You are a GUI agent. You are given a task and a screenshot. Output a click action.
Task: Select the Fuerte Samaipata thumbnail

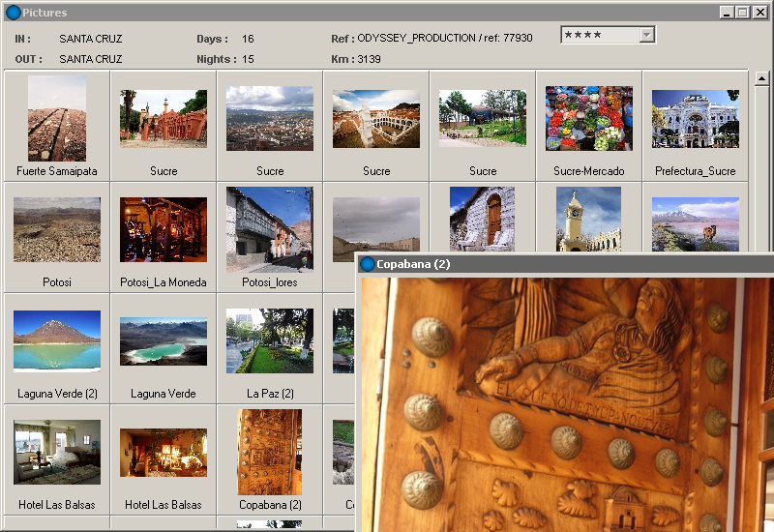coord(57,119)
